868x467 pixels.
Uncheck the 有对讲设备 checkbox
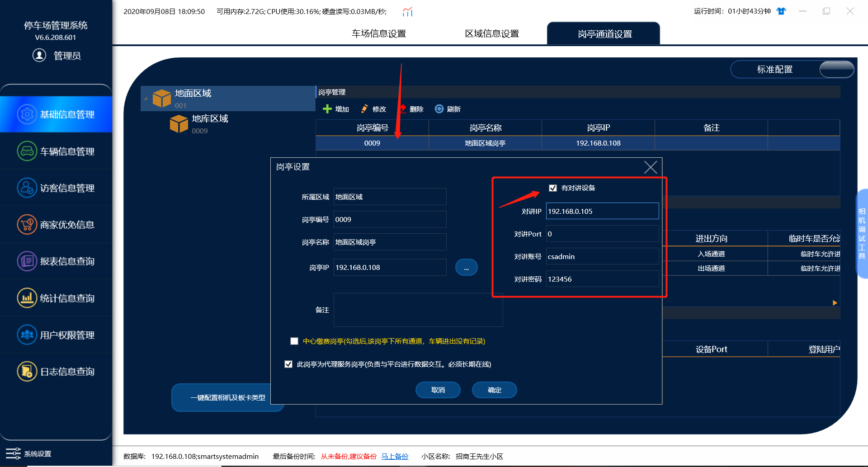[x=553, y=188]
